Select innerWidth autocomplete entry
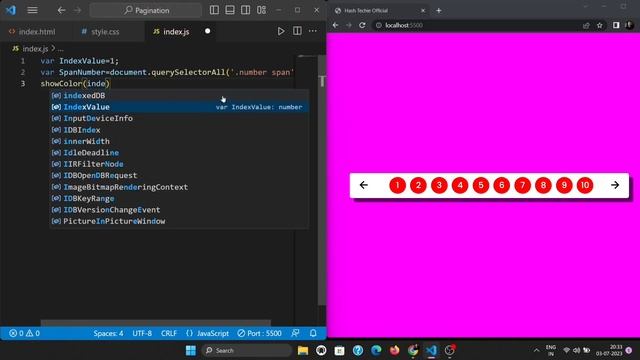This screenshot has height=360, width=640. pyautogui.click(x=179, y=141)
